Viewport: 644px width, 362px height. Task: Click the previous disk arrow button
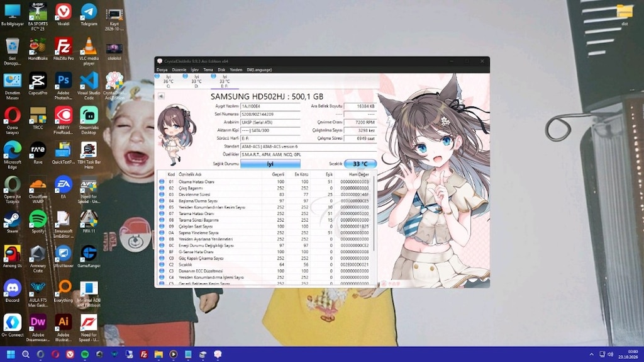tap(161, 96)
